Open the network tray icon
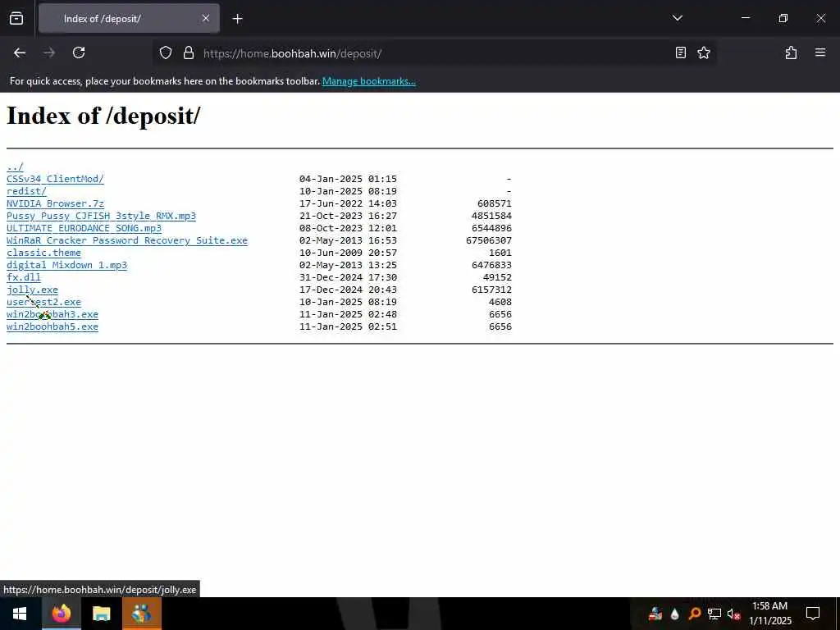Image resolution: width=840 pixels, height=630 pixels. [x=714, y=614]
